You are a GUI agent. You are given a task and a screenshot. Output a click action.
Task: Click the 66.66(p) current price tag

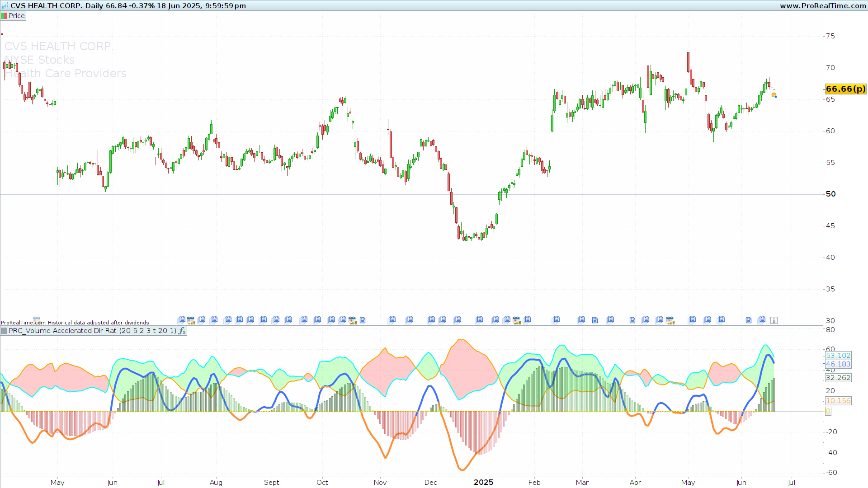pos(846,89)
